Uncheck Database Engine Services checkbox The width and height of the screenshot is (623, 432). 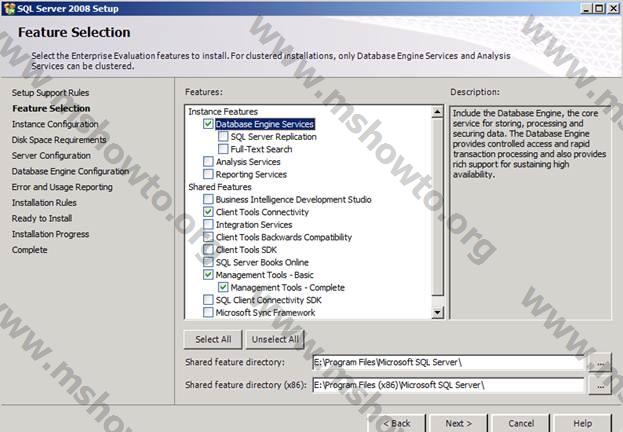[x=208, y=124]
